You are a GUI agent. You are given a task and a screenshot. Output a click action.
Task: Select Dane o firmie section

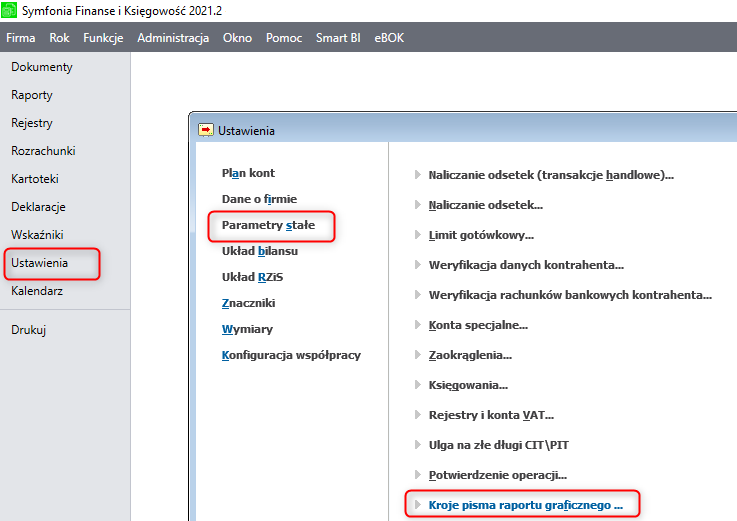coord(259,199)
